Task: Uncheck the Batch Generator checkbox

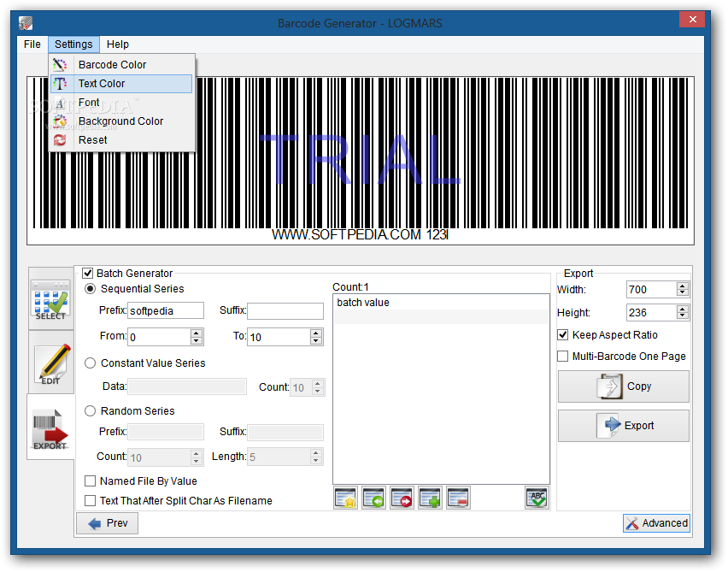Action: [87, 274]
